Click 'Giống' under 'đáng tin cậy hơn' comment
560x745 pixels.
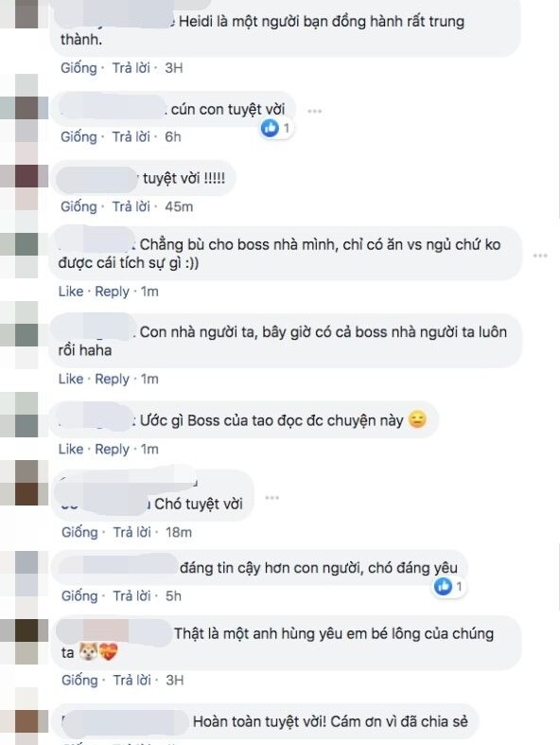[x=79, y=595]
